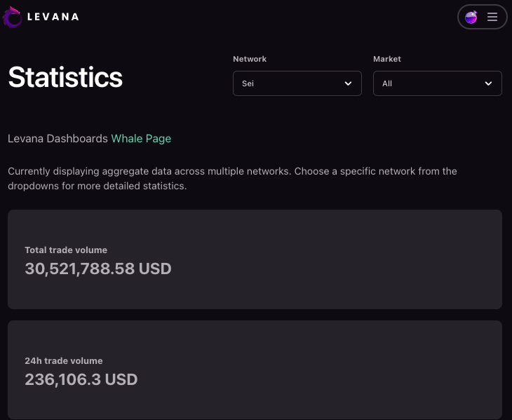This screenshot has height=420, width=512.
Task: Click the Statistics page heading
Action: point(65,77)
